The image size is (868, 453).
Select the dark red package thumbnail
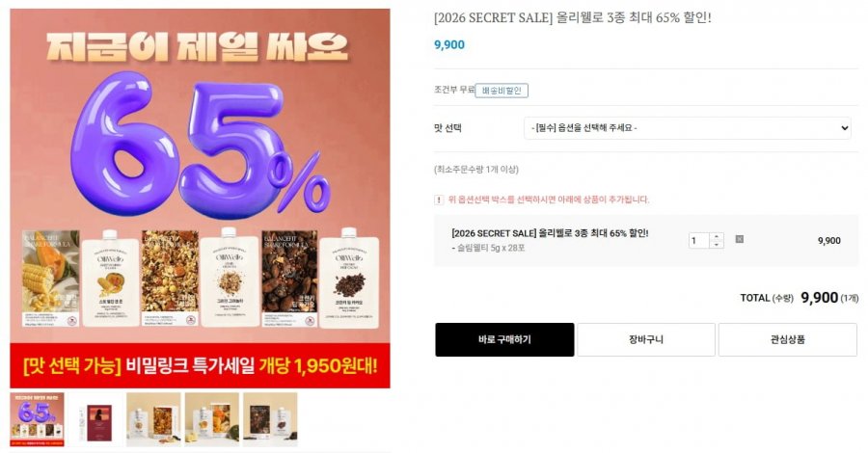95,420
